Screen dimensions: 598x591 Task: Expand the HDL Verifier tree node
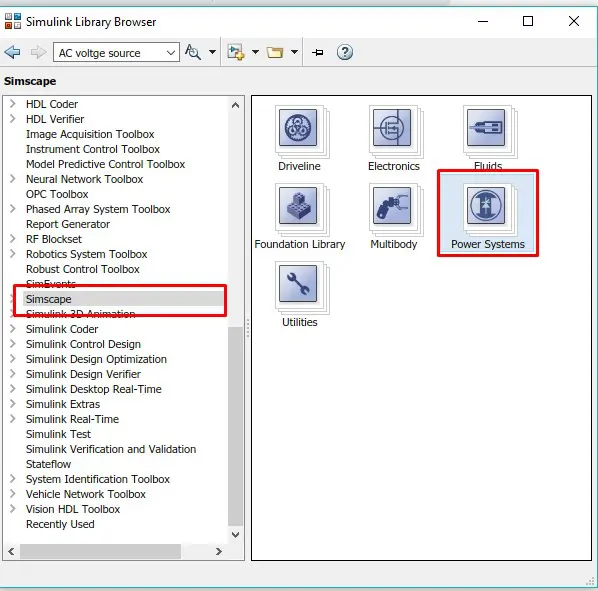pos(13,119)
